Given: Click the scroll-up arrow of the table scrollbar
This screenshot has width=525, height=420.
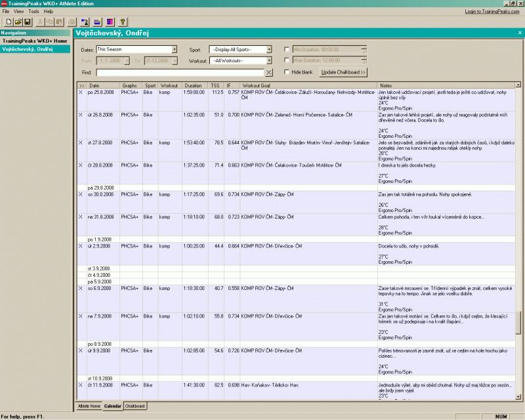Looking at the screenshot, I should click(518, 85).
